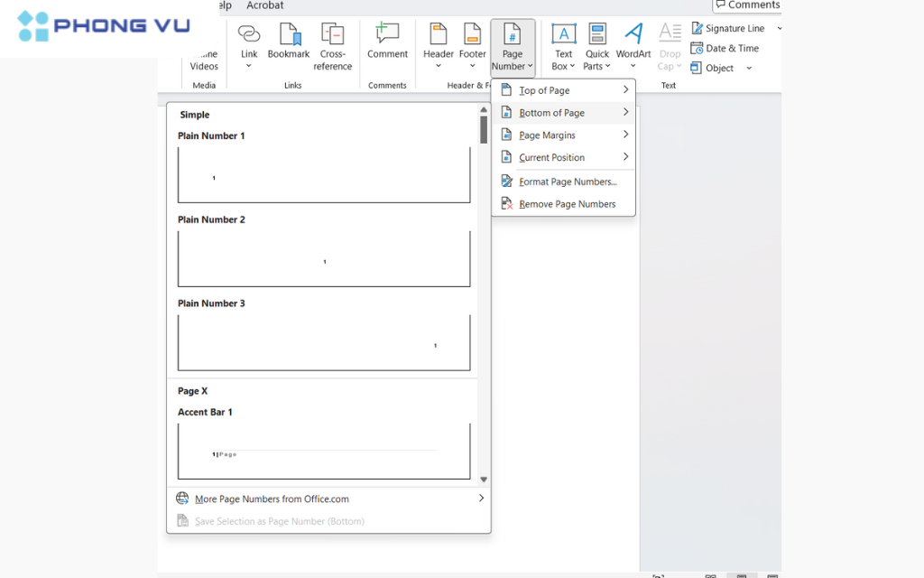
Task: Select Remove Page Numbers option
Action: tap(567, 204)
